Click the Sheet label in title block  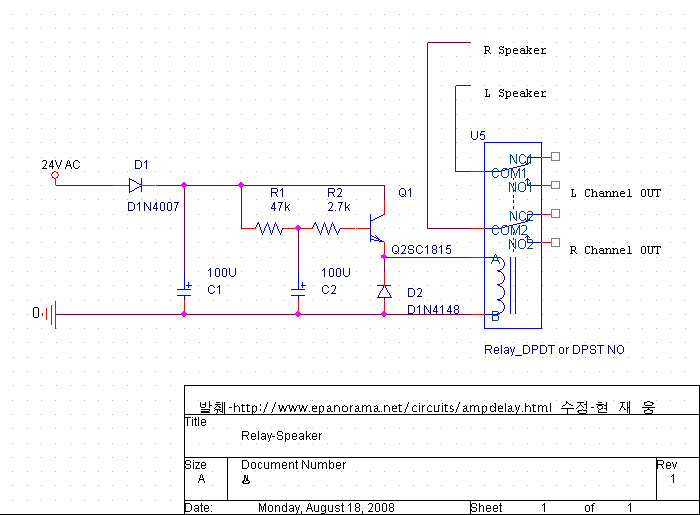click(486, 508)
